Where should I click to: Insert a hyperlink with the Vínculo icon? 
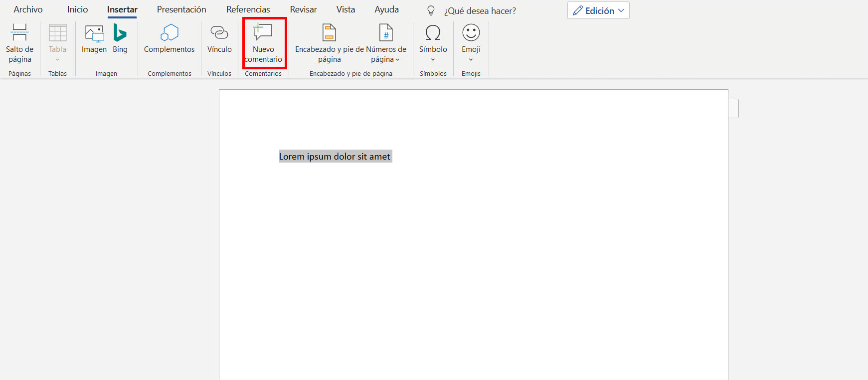coord(219,39)
